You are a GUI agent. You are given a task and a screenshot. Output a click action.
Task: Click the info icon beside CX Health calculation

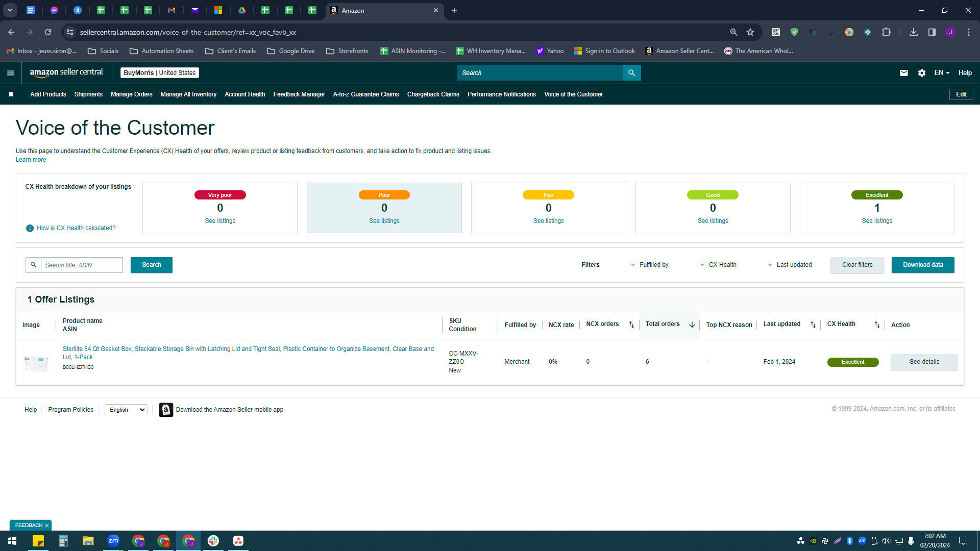click(30, 228)
